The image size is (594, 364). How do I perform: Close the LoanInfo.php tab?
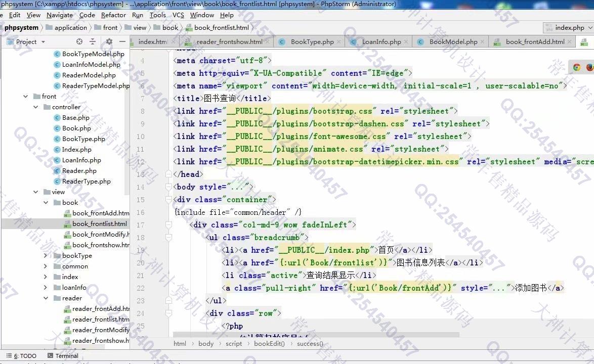click(406, 41)
